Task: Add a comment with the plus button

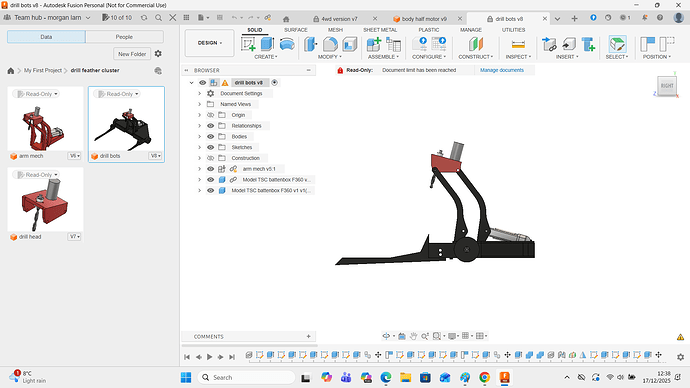Action: pyautogui.click(x=308, y=337)
